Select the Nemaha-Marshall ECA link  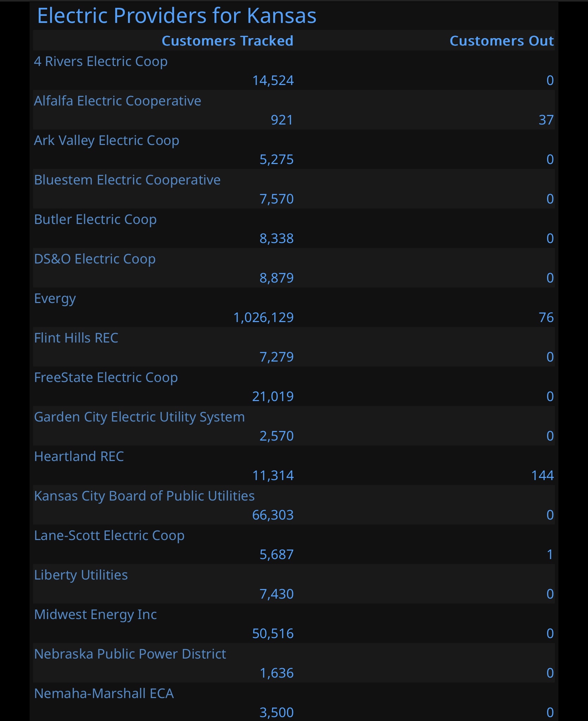(104, 694)
